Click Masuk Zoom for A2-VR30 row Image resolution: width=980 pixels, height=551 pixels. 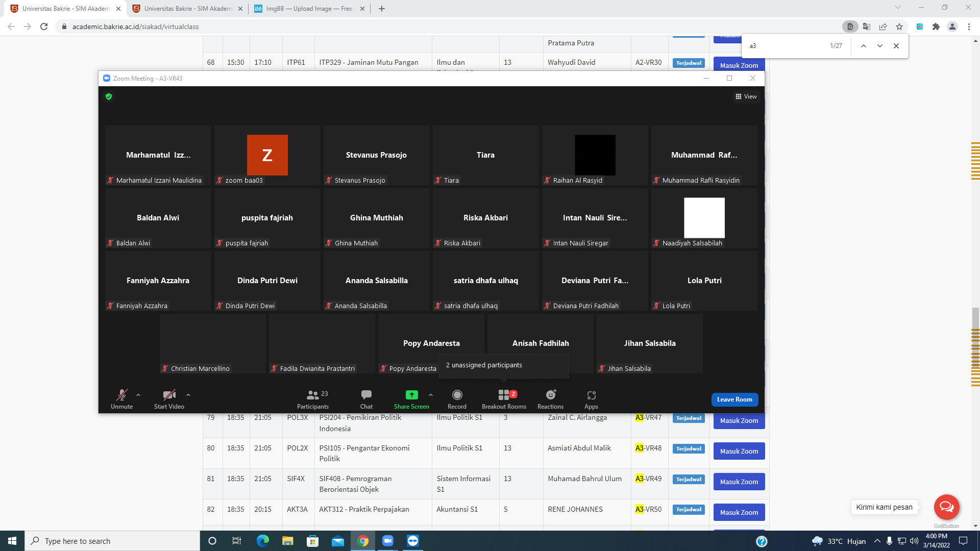pyautogui.click(x=739, y=65)
